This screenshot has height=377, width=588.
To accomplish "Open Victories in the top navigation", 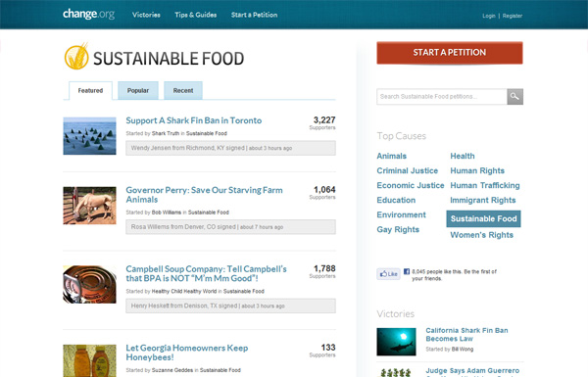I will pyautogui.click(x=146, y=15).
